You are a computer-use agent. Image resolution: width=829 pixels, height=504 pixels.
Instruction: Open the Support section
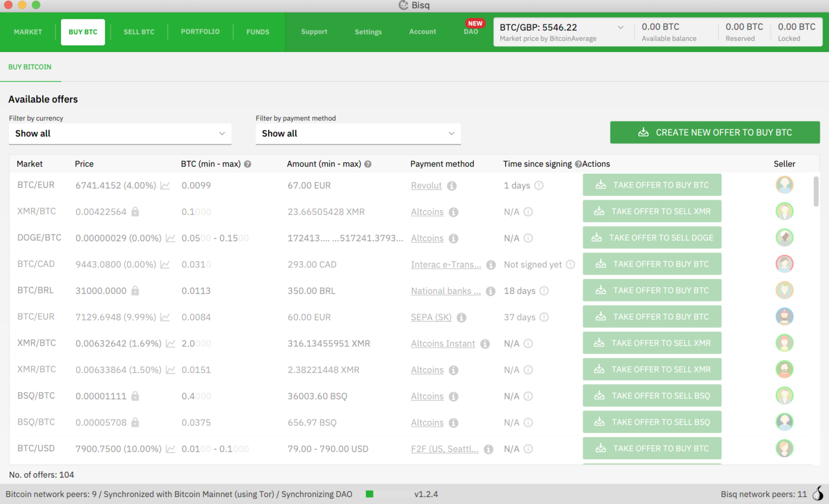(x=314, y=32)
